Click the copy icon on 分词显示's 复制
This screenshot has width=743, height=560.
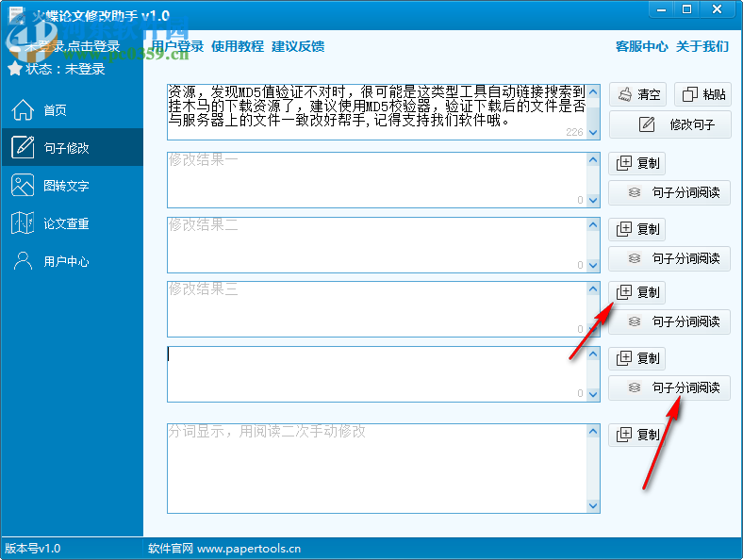click(624, 435)
